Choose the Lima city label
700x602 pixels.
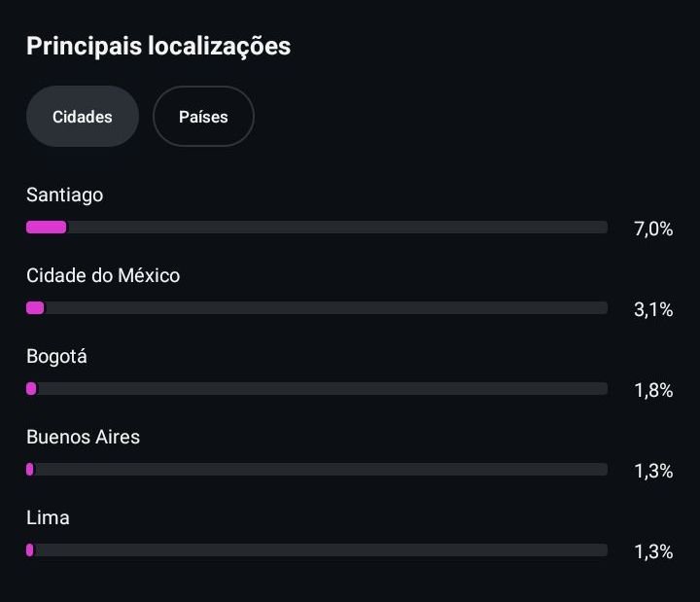point(48,517)
